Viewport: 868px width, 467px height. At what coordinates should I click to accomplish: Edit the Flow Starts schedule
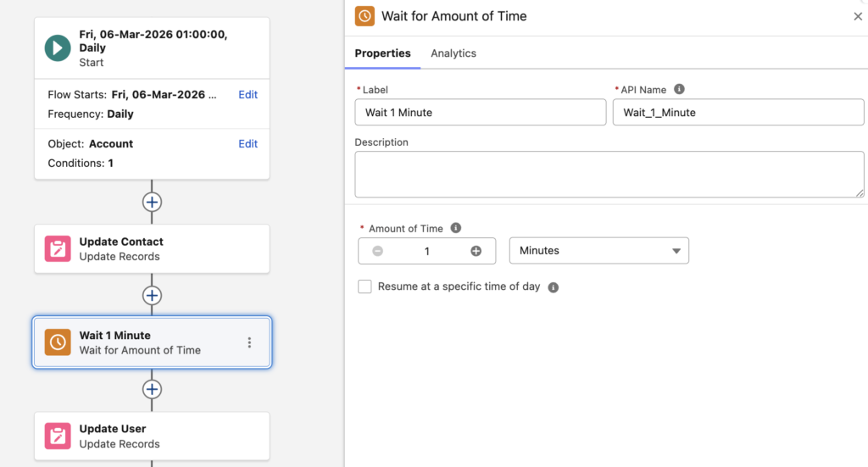click(x=248, y=95)
